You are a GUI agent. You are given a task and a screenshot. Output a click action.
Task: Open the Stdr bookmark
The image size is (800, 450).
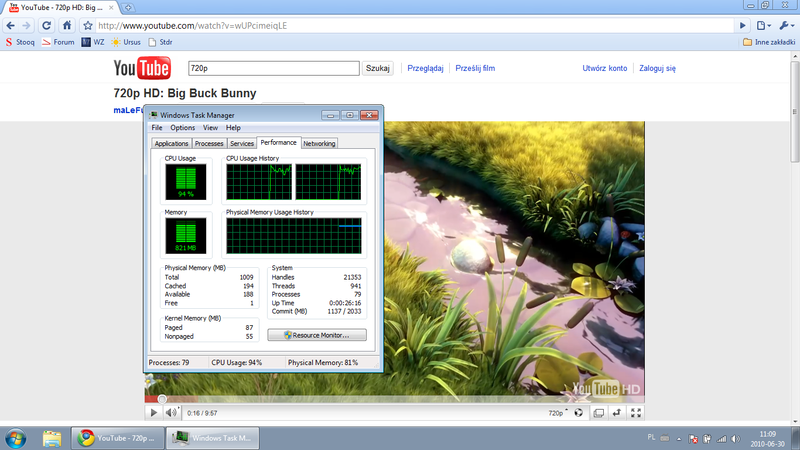pos(160,42)
